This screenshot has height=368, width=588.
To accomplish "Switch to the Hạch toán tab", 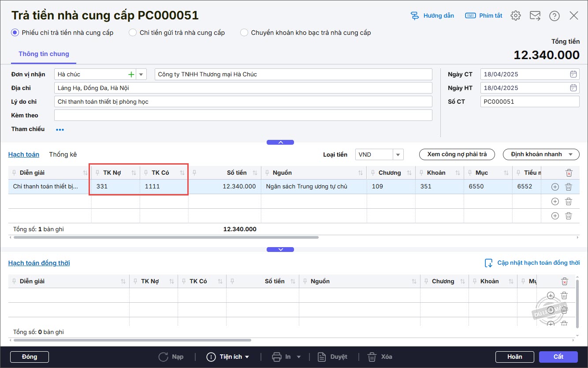I will [24, 154].
